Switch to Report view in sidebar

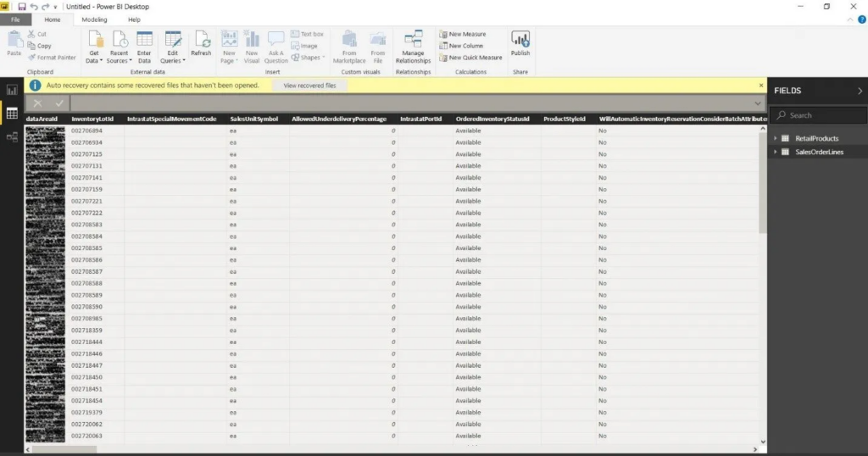(12, 90)
